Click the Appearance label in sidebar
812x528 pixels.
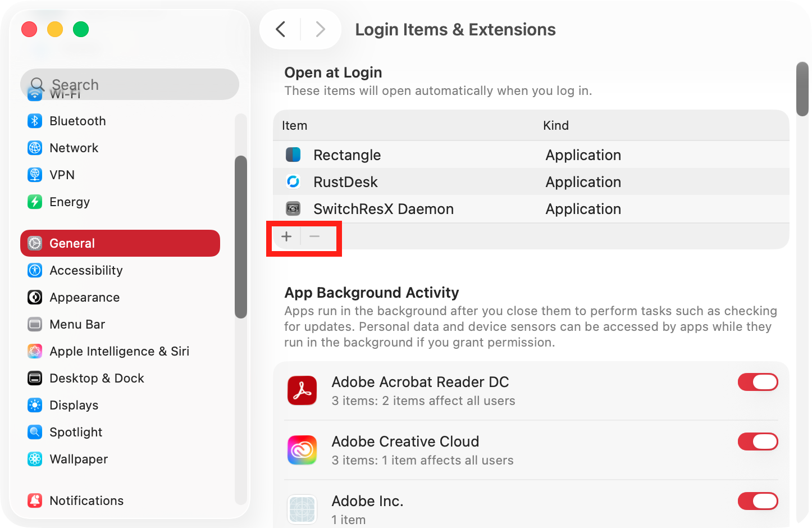(85, 298)
